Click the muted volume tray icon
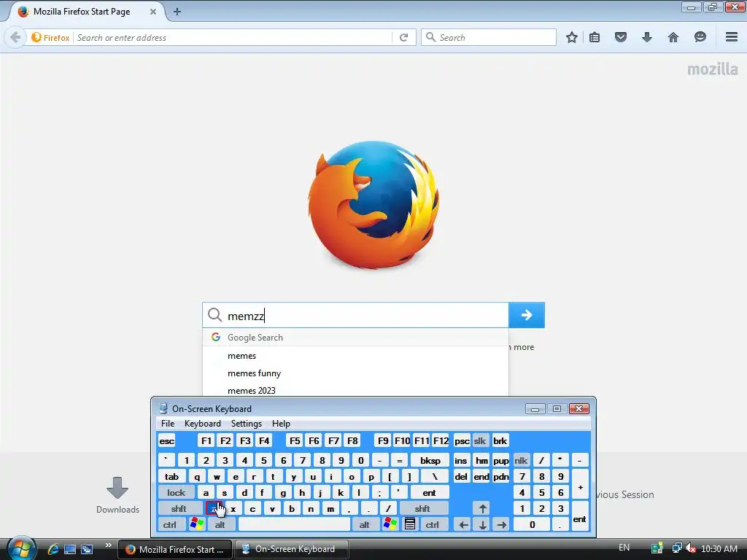Screen dimensions: 747x560 pos(690,548)
